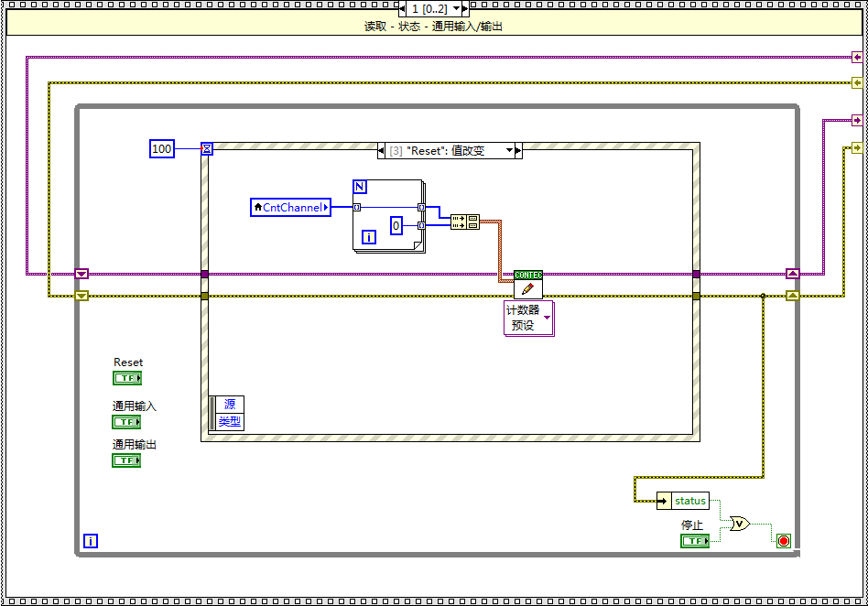Click the status unbundle element

click(x=690, y=501)
